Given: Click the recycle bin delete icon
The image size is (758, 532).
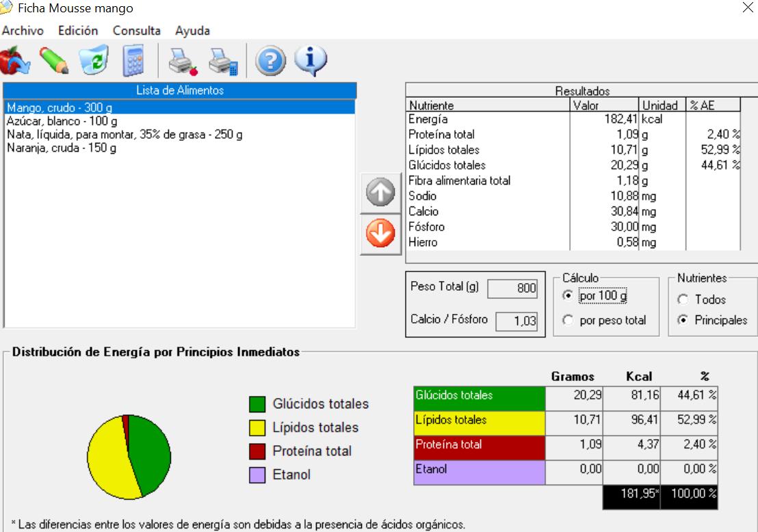Looking at the screenshot, I should point(94,62).
